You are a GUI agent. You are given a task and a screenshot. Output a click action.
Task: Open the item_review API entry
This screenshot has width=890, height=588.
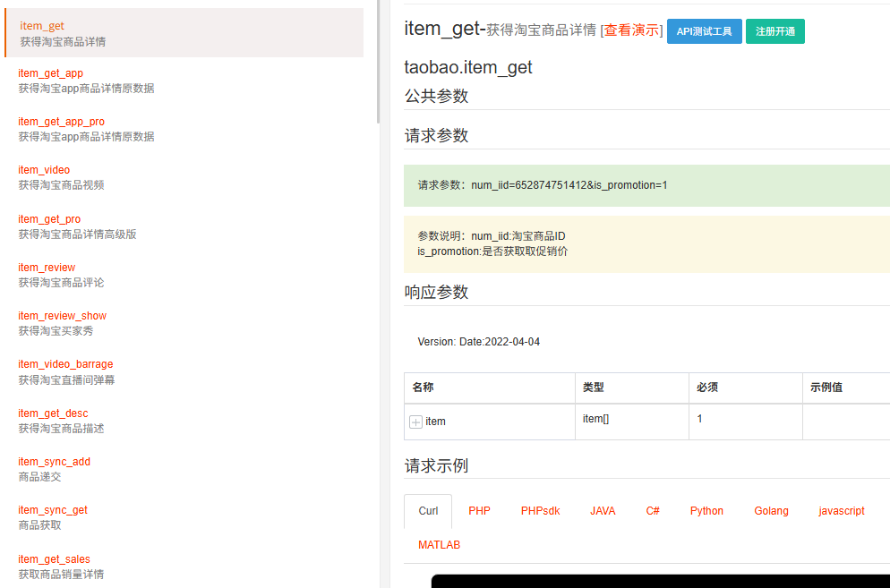47,268
